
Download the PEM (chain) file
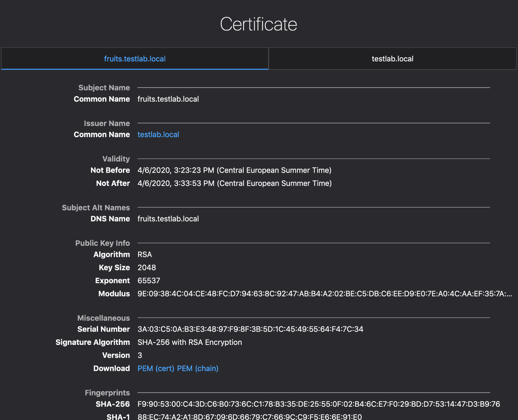pyautogui.click(x=198, y=369)
